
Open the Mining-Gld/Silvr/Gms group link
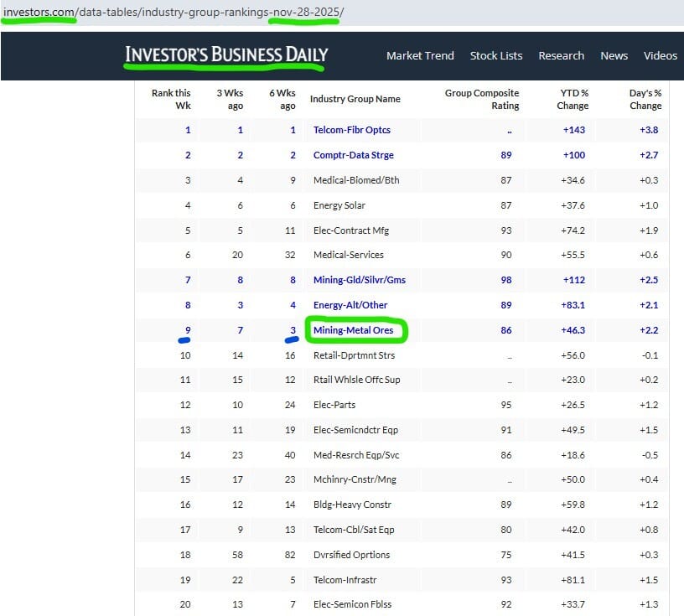click(x=360, y=280)
